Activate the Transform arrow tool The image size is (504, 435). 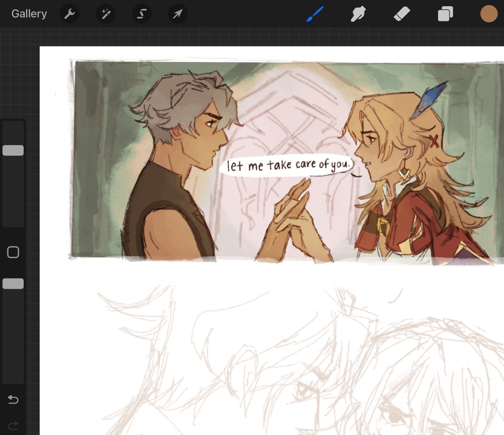[x=178, y=14]
